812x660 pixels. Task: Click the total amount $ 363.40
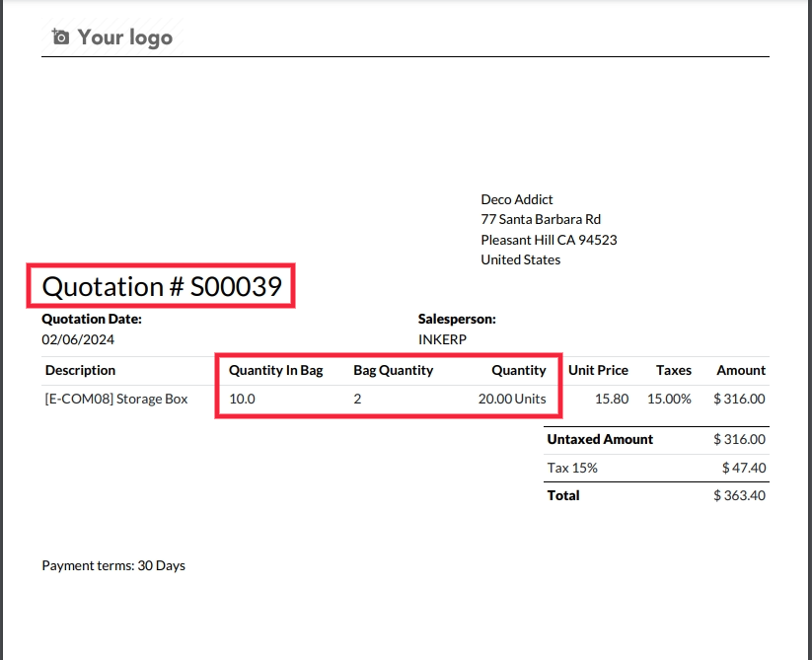coord(739,496)
